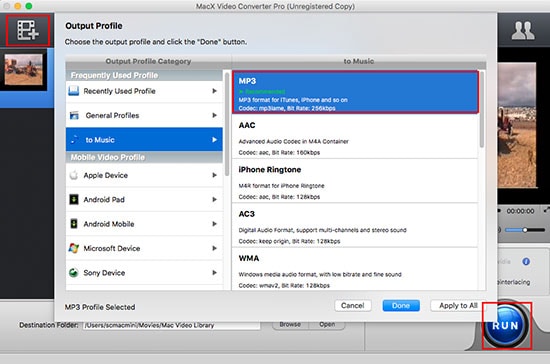Image resolution: width=550 pixels, height=364 pixels.
Task: Select the video thumbnail in file list
Action: (24, 69)
